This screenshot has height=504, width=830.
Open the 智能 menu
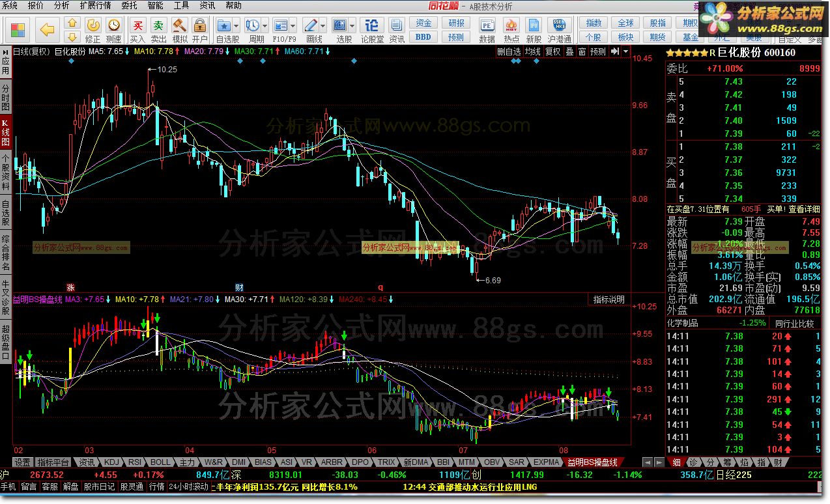(155, 5)
